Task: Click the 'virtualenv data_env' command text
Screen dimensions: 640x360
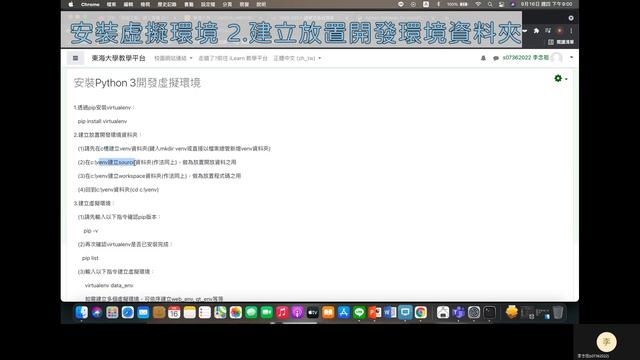Action: pyautogui.click(x=109, y=285)
